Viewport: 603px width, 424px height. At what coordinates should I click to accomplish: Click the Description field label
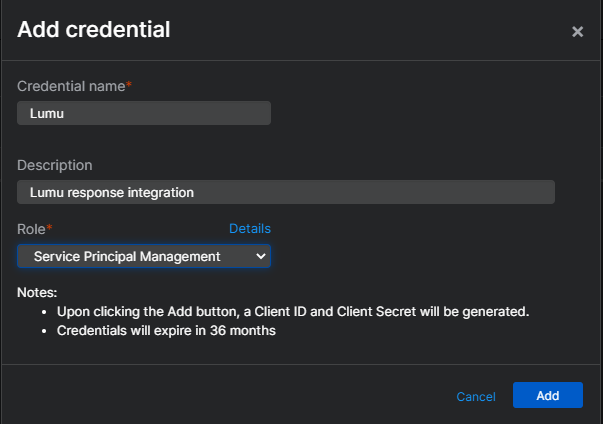click(x=55, y=165)
